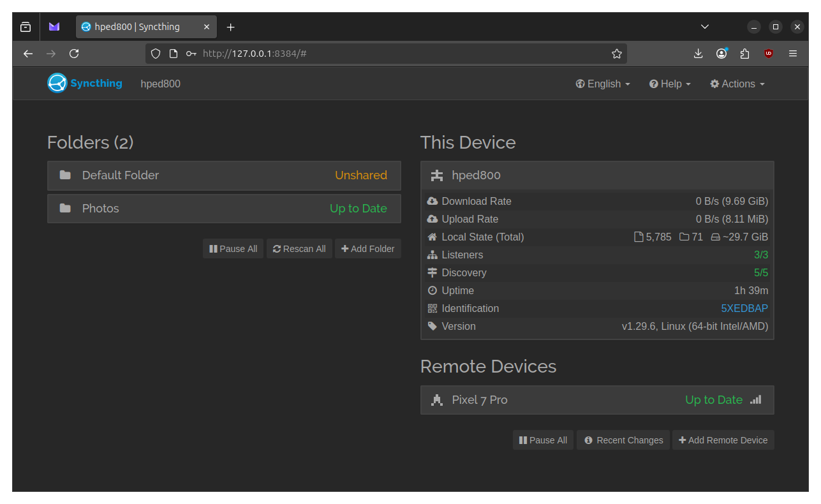Viewport: 821px width, 504px height.
Task: Click the Uptime value 1h 39m
Action: pos(751,290)
